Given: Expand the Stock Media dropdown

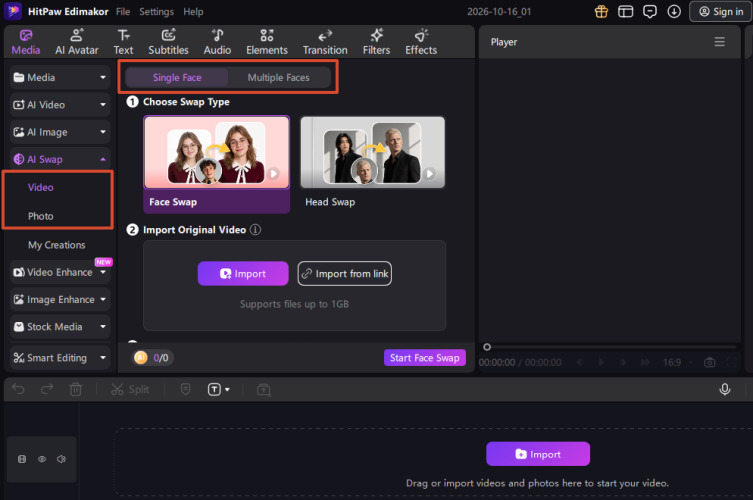Looking at the screenshot, I should 60,327.
